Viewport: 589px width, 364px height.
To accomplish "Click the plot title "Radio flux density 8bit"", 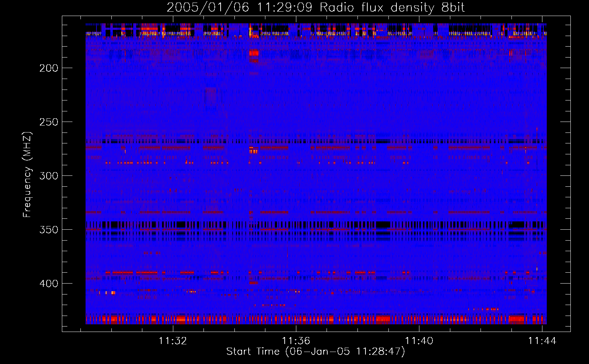I will click(x=392, y=8).
